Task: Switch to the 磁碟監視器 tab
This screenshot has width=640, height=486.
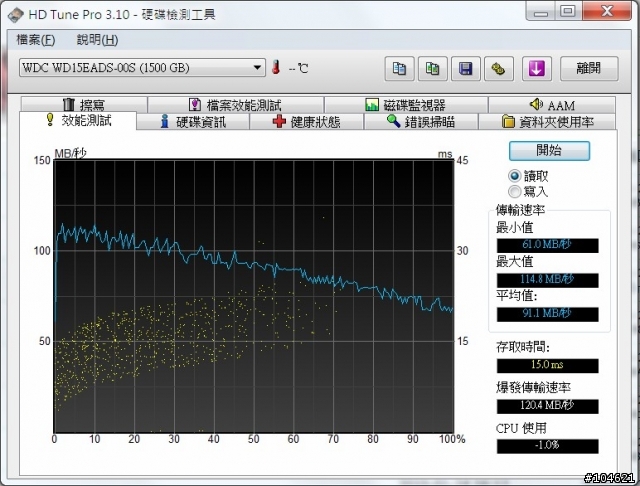Action: (x=406, y=105)
